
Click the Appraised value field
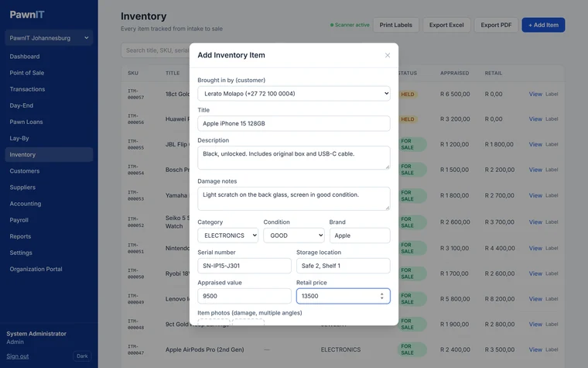pyautogui.click(x=244, y=296)
